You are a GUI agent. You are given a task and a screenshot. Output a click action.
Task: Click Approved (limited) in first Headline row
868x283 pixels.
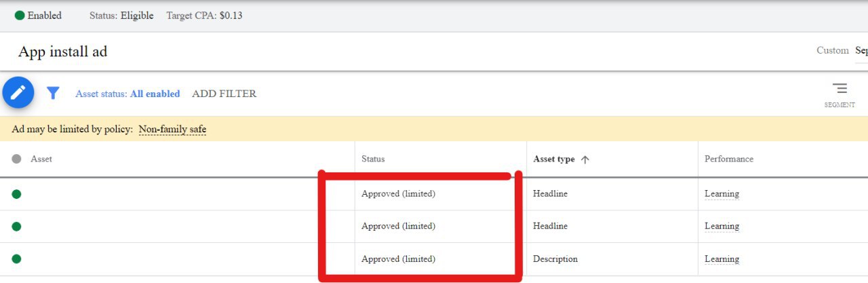pyautogui.click(x=398, y=194)
